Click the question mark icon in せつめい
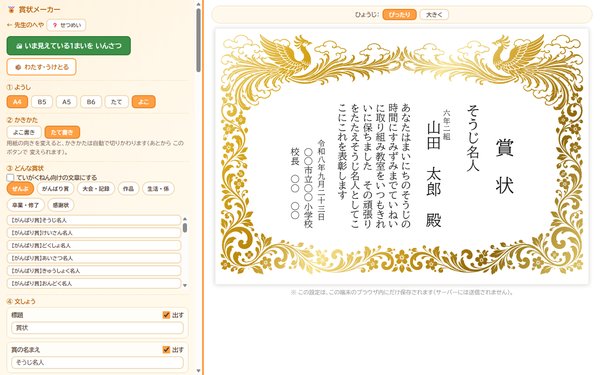This screenshot has height=375, width=600. pyautogui.click(x=55, y=25)
